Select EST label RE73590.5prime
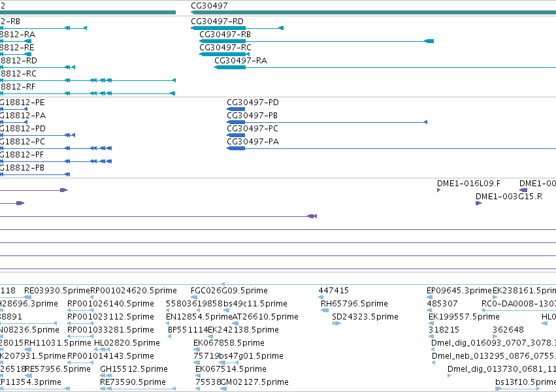This screenshot has width=556, height=392. pos(133,382)
